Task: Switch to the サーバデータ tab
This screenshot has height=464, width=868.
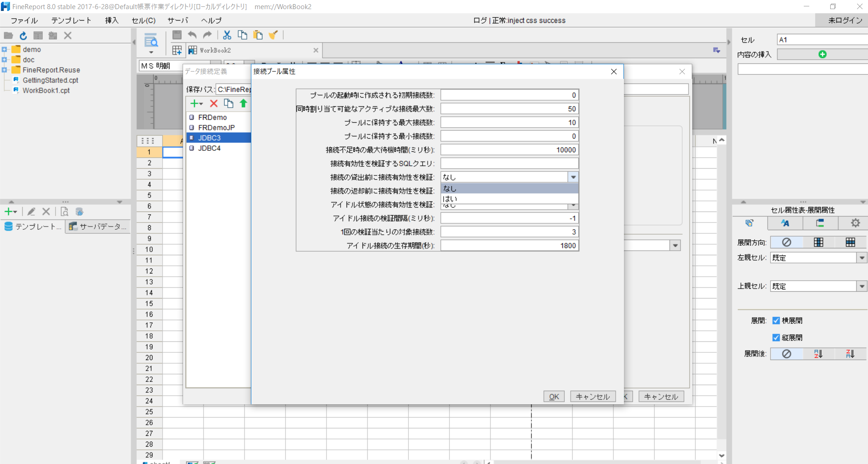Action: [x=98, y=227]
